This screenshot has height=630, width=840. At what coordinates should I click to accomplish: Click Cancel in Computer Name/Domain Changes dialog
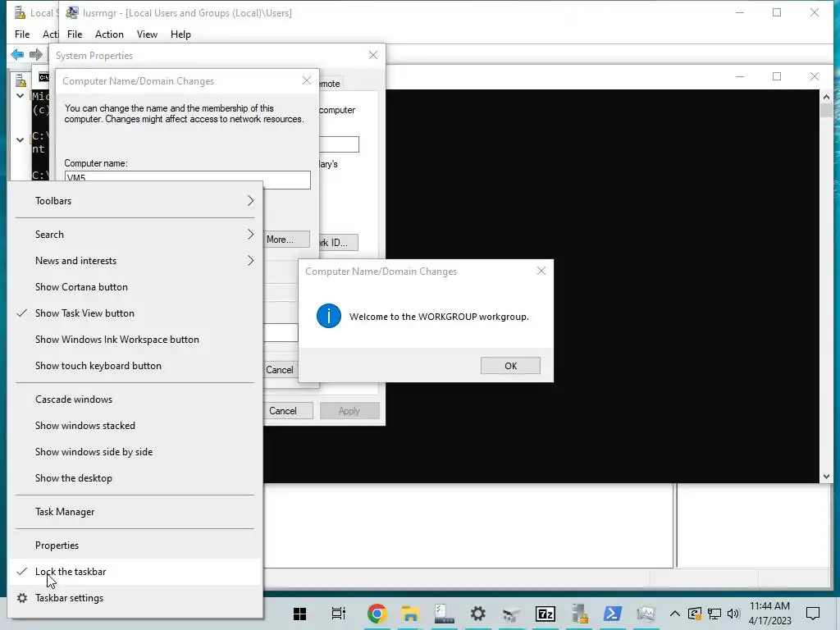pos(280,370)
